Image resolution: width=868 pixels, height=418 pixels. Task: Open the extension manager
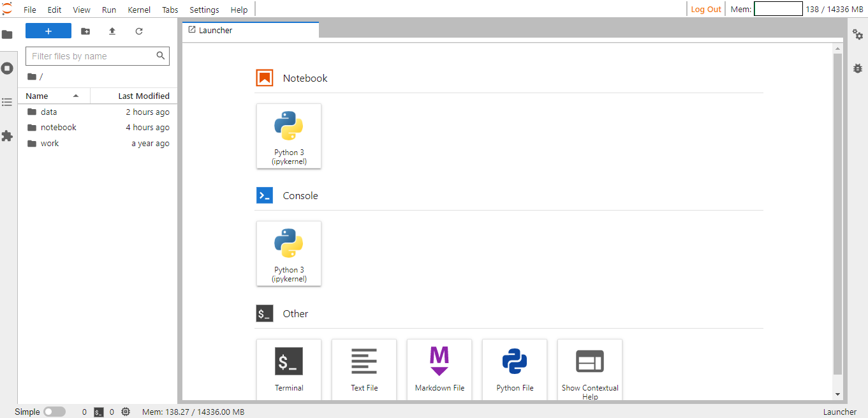pyautogui.click(x=8, y=136)
